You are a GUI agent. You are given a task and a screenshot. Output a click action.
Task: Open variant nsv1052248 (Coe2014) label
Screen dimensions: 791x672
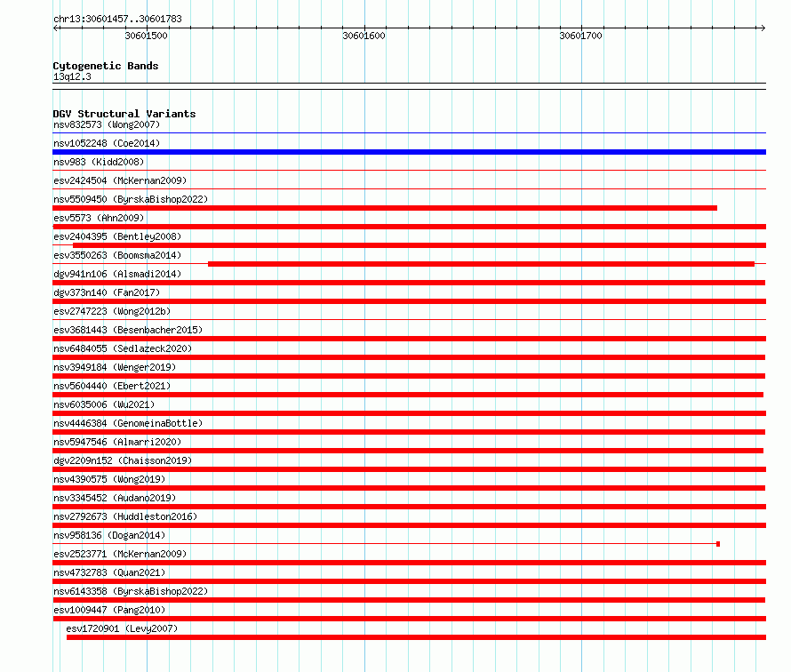click(x=107, y=143)
